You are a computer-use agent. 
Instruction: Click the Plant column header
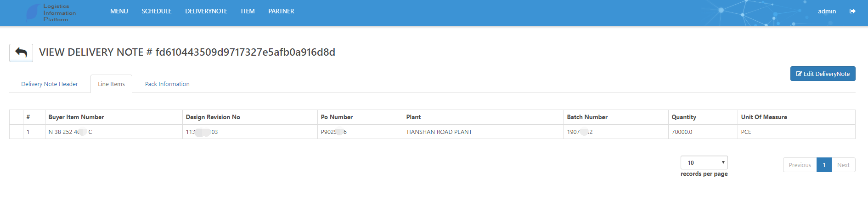483,117
